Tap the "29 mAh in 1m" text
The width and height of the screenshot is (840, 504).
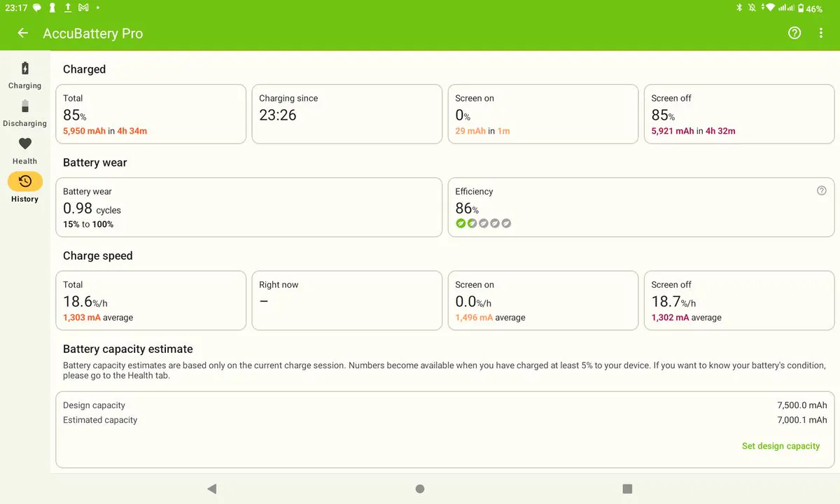coord(483,131)
